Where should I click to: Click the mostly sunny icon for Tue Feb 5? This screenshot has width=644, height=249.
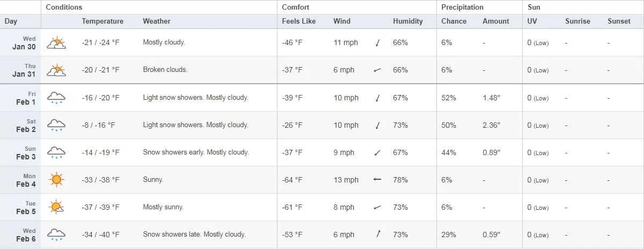point(56,207)
